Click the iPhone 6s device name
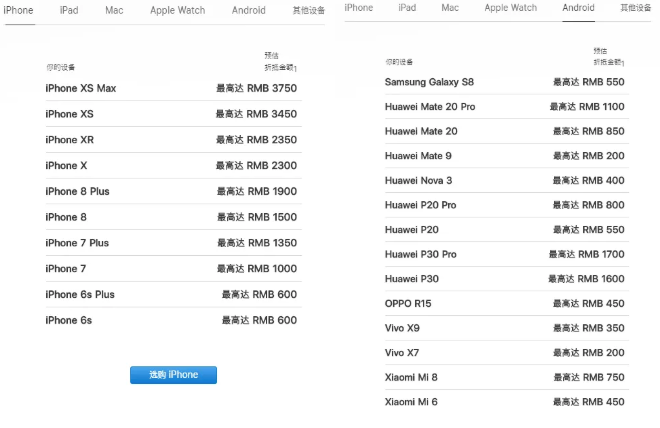The width and height of the screenshot is (660, 428). pos(69,320)
